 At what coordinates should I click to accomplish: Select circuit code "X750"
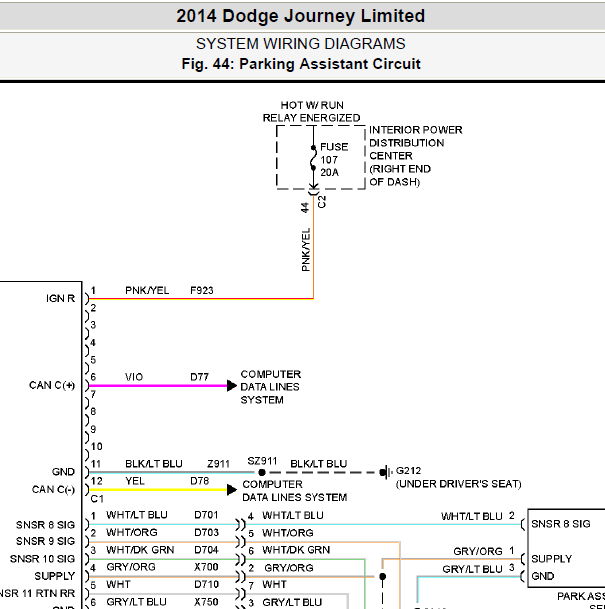click(206, 602)
